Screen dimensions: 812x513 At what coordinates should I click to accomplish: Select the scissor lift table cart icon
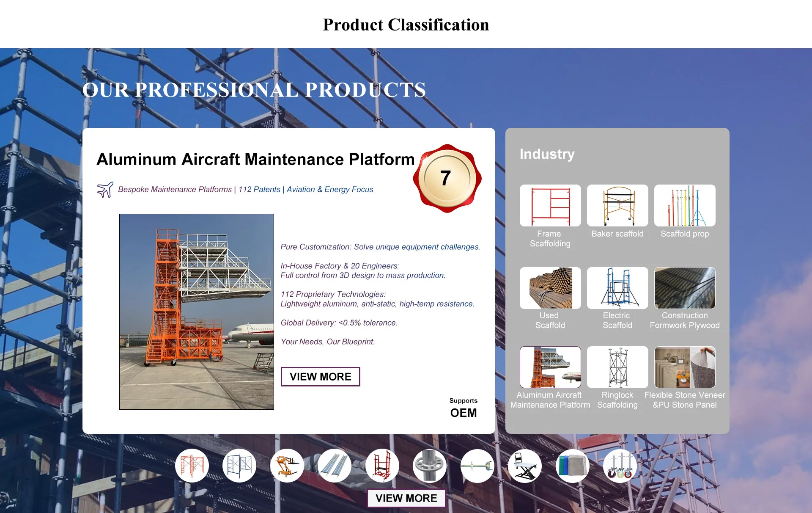click(525, 466)
